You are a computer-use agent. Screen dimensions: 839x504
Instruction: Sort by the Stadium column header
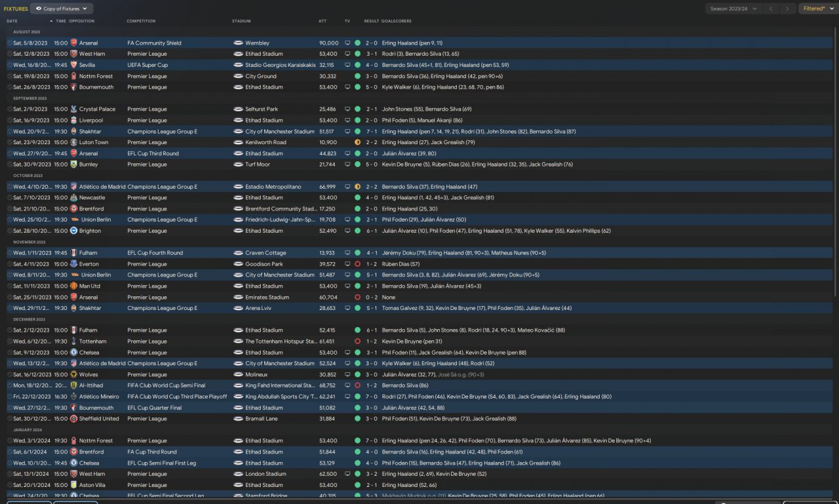tap(241, 21)
